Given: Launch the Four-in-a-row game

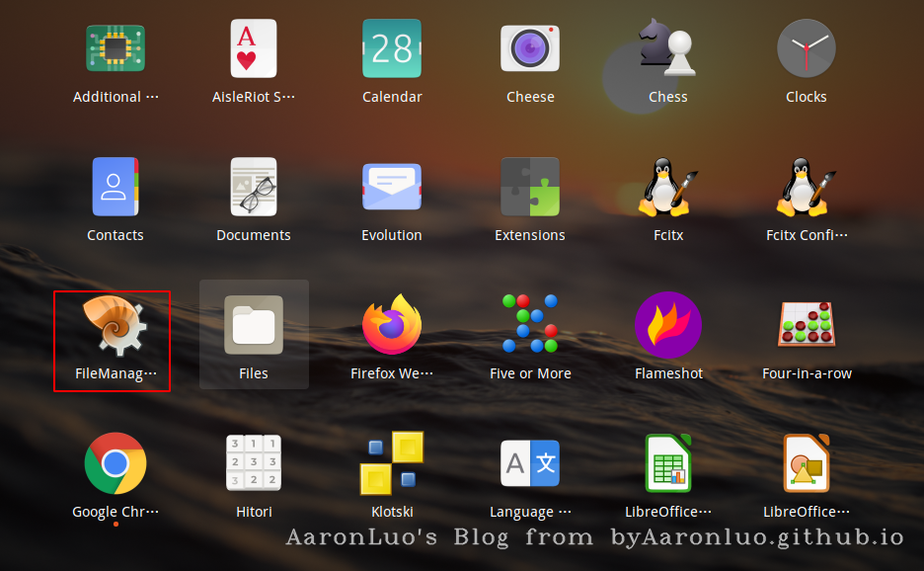Looking at the screenshot, I should click(x=807, y=326).
